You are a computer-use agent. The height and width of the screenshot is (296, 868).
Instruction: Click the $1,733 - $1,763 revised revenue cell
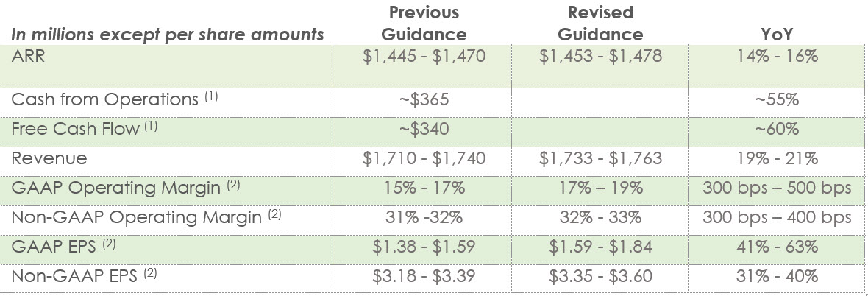point(600,158)
